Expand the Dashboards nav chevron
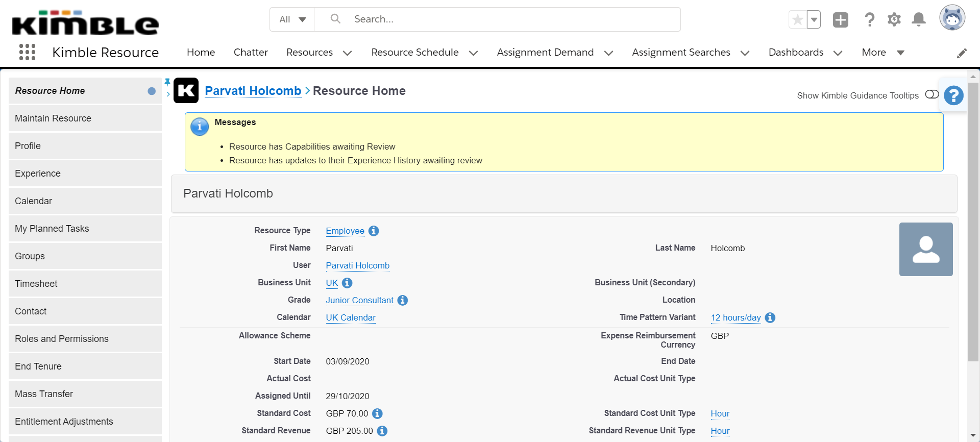This screenshot has width=980, height=442. point(838,53)
